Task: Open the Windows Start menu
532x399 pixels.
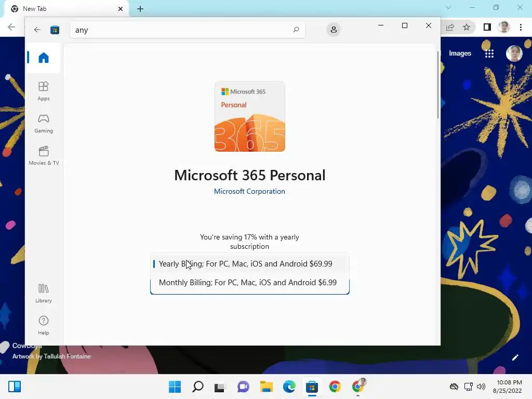Action: click(x=175, y=387)
